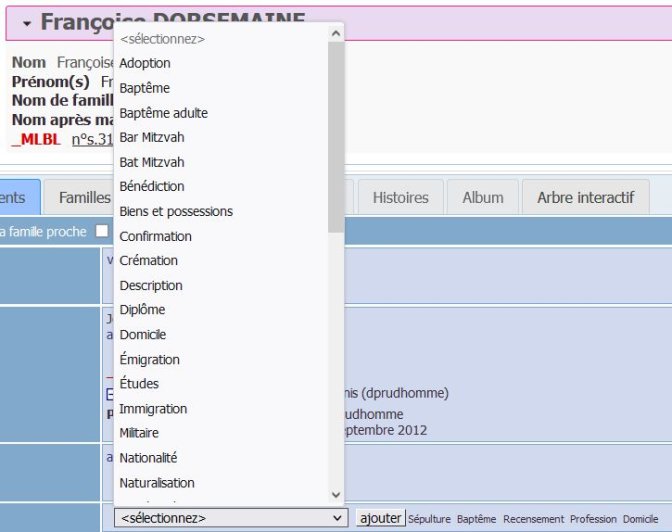672x532 pixels.
Task: Open the Histoires tab
Action: coord(400,197)
